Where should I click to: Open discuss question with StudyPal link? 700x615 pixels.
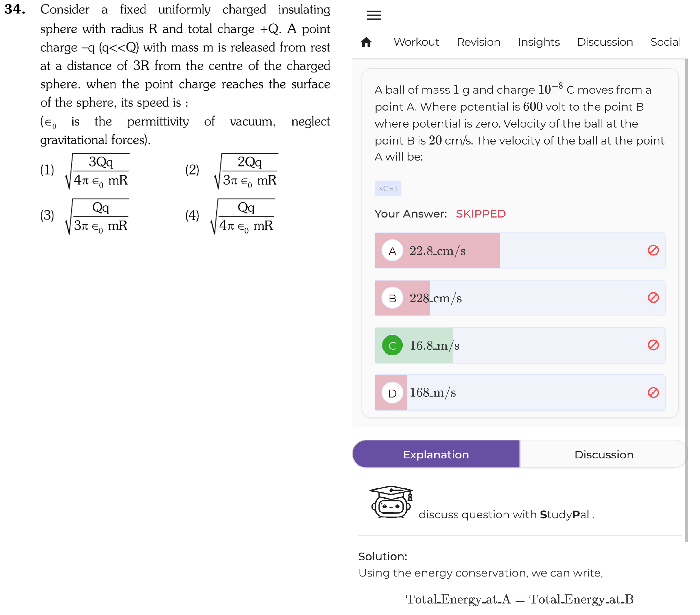tap(506, 514)
